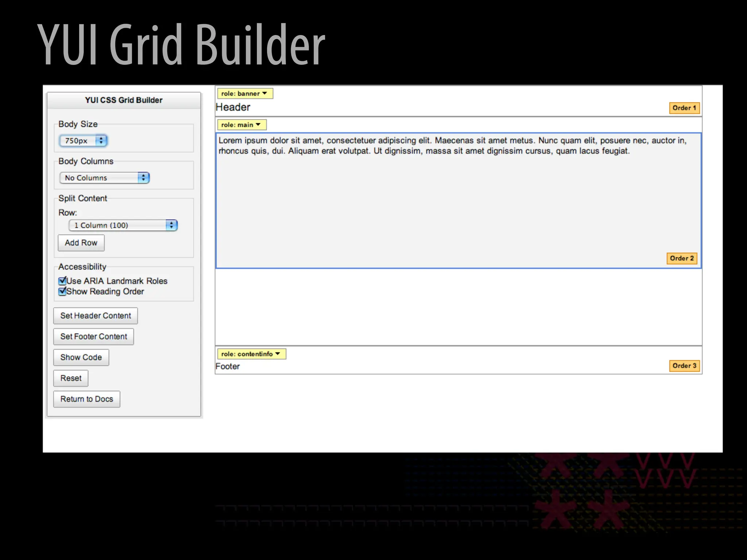The height and width of the screenshot is (560, 747).
Task: Toggle Show Reading Order checkbox
Action: 62,291
